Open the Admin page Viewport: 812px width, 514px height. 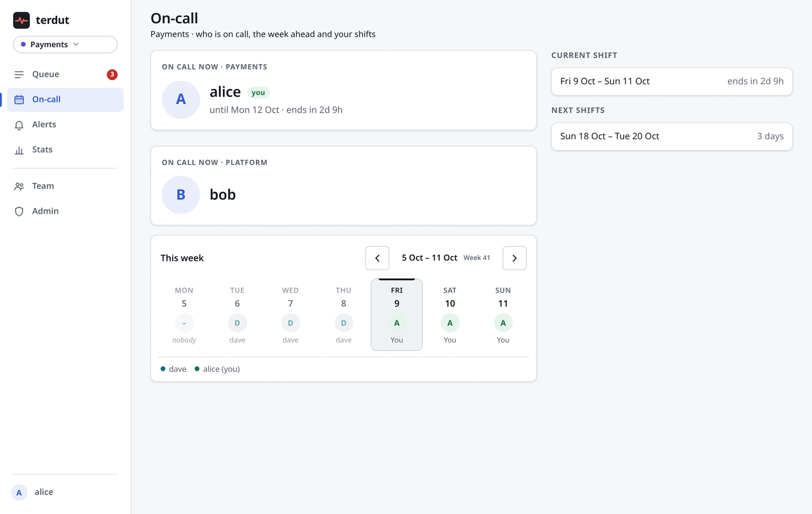(x=65, y=211)
